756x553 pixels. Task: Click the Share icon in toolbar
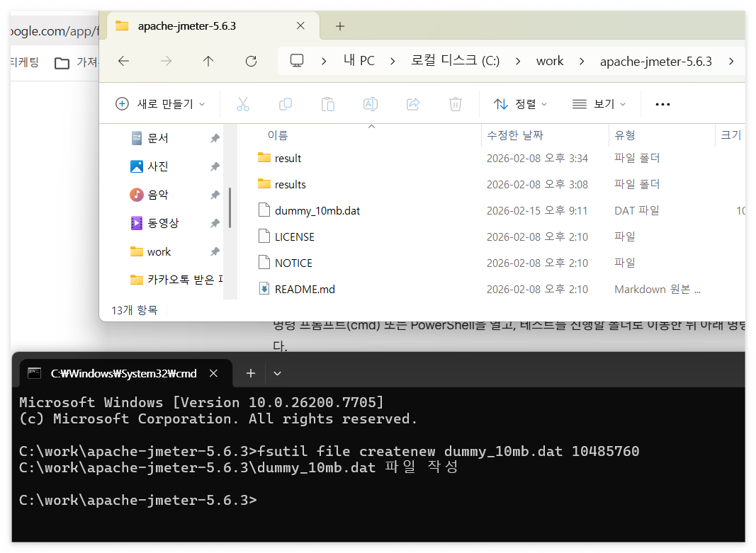413,104
